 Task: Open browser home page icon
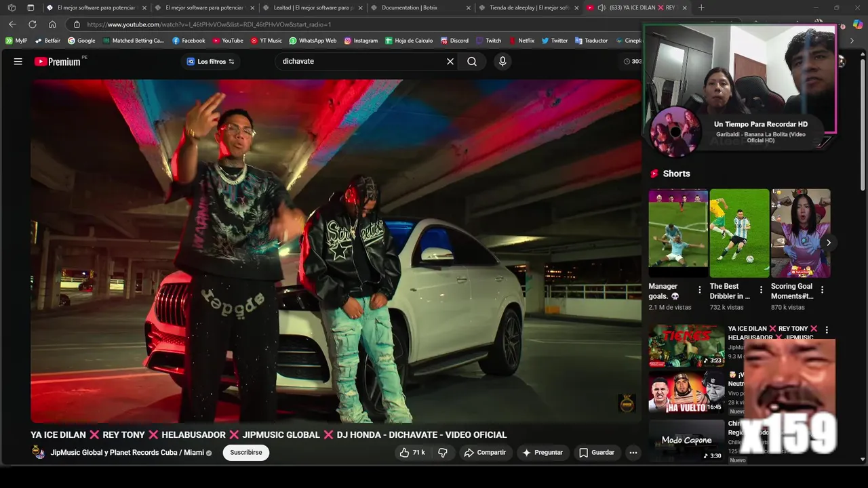[x=52, y=24]
